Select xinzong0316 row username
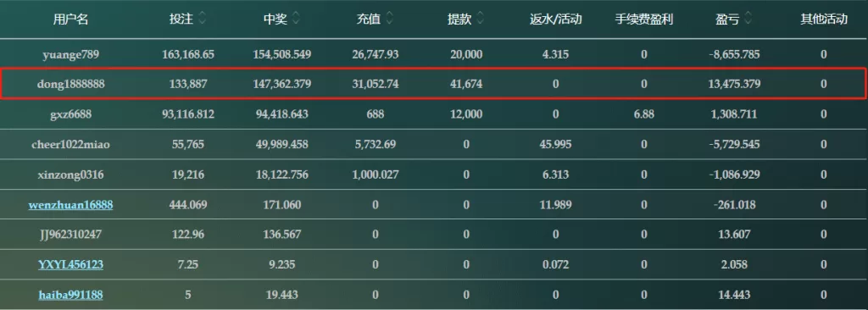This screenshot has height=310, width=868. tap(71, 175)
